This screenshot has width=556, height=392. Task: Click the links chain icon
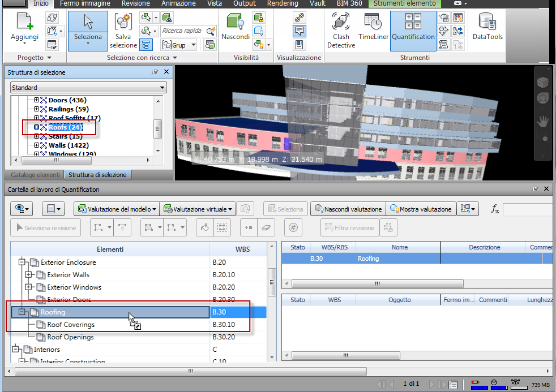tap(300, 18)
